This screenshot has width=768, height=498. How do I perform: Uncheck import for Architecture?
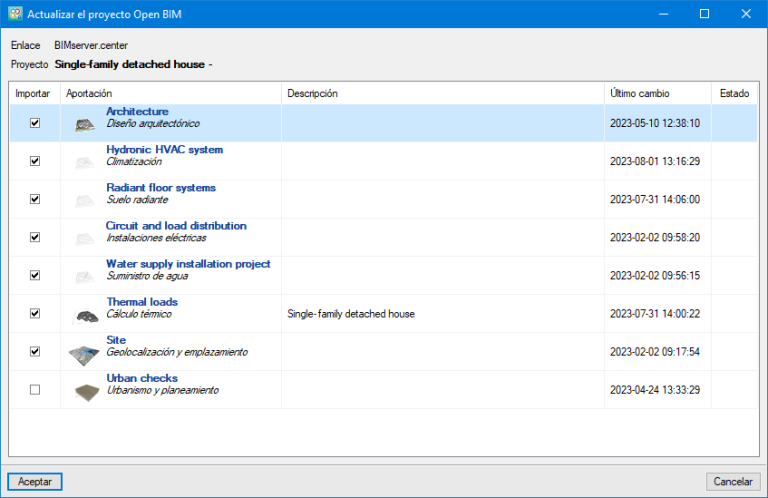35,123
